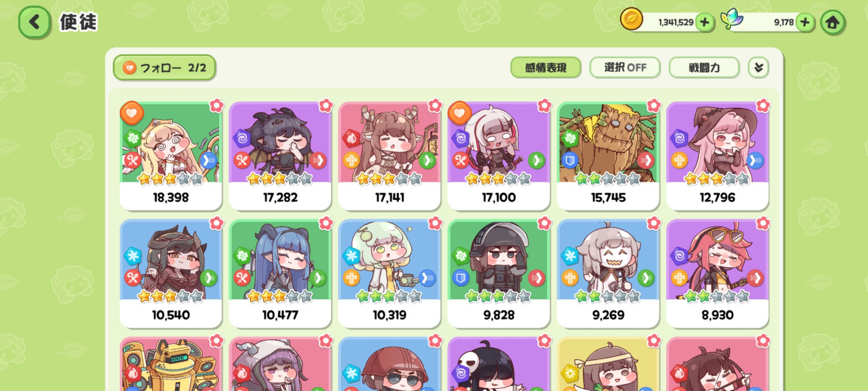
Task: Add more butterfly gems with plus button
Action: click(x=805, y=22)
